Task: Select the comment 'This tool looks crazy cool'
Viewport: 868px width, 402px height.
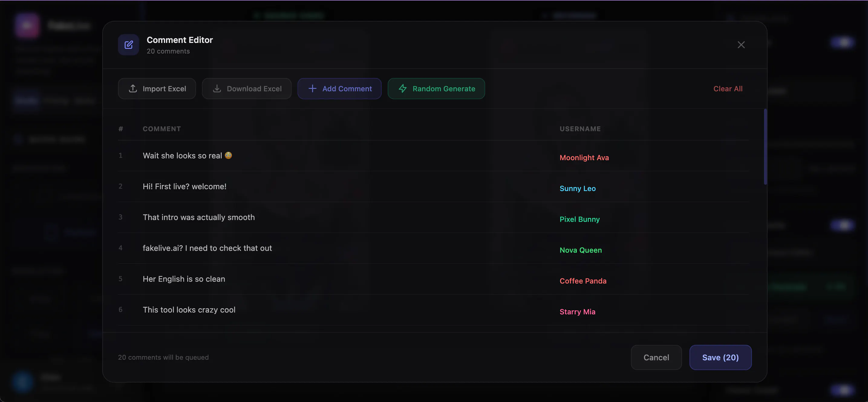Action: [189, 310]
